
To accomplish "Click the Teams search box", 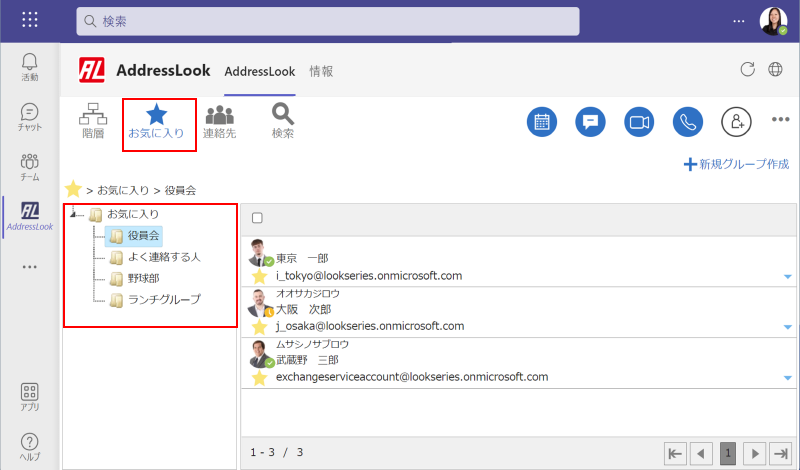I will 328,21.
